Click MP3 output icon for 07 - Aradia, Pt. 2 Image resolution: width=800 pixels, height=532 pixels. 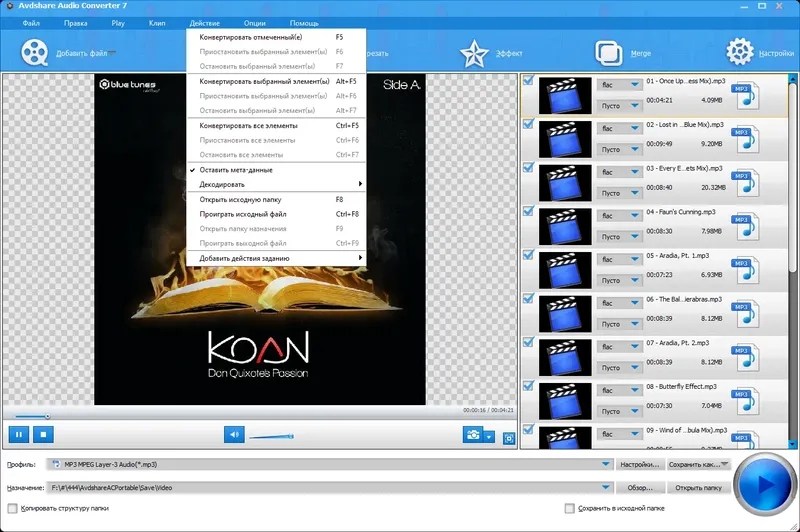(745, 358)
